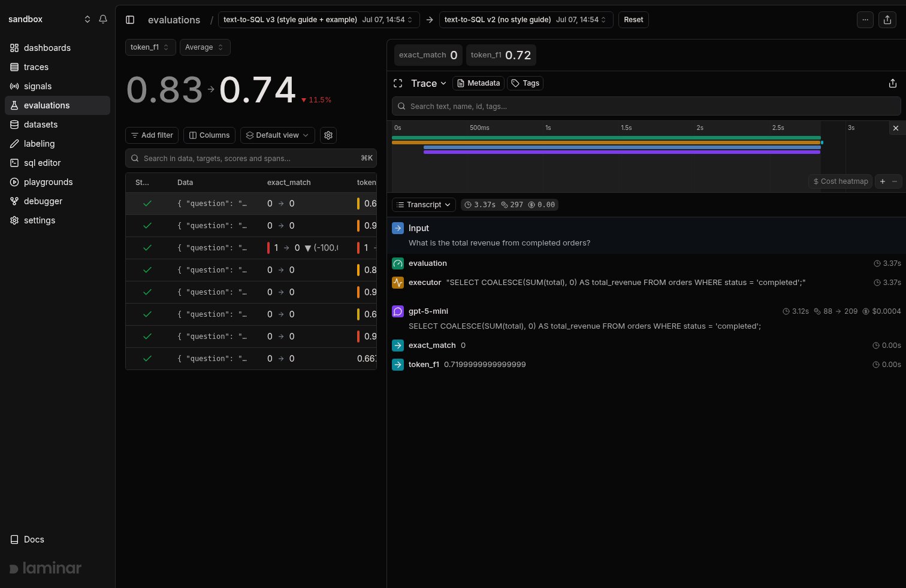Click Add filter button
Image resolution: width=906 pixels, height=588 pixels.
point(152,135)
